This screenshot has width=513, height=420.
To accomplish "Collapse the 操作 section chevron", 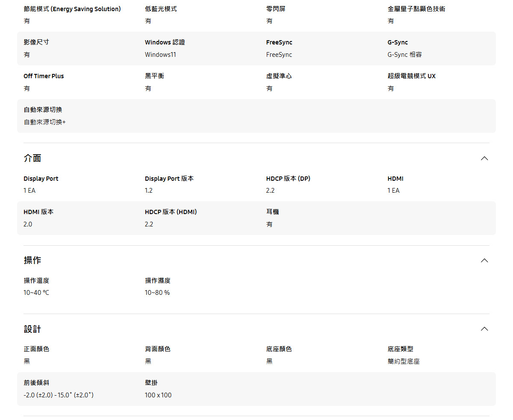I will coord(484,261).
